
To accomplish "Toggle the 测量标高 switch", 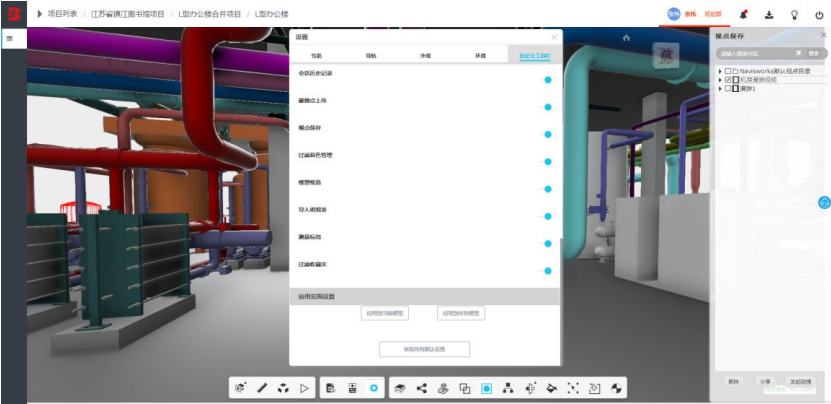I will coord(546,243).
